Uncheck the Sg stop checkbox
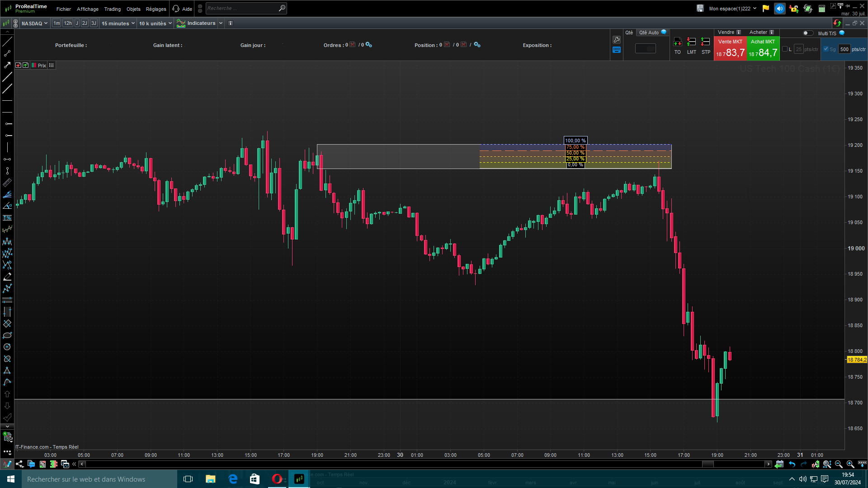 click(x=826, y=49)
